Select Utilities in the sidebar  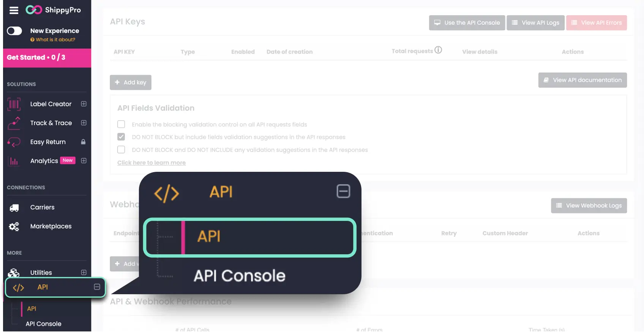[41, 273]
